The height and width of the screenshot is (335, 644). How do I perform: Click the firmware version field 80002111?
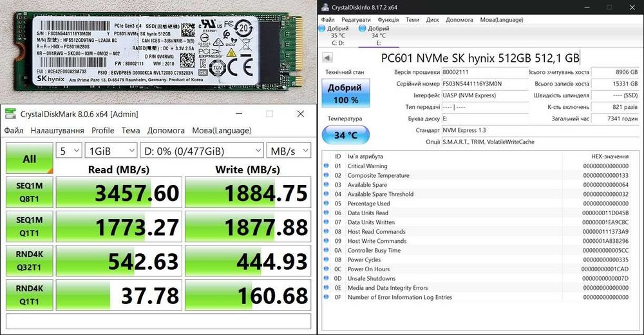(x=485, y=72)
